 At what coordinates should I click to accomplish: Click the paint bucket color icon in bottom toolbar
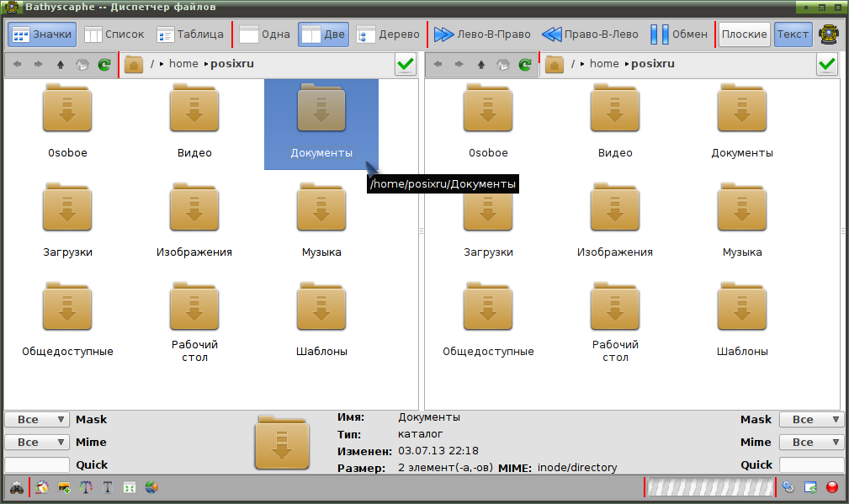pos(42,487)
